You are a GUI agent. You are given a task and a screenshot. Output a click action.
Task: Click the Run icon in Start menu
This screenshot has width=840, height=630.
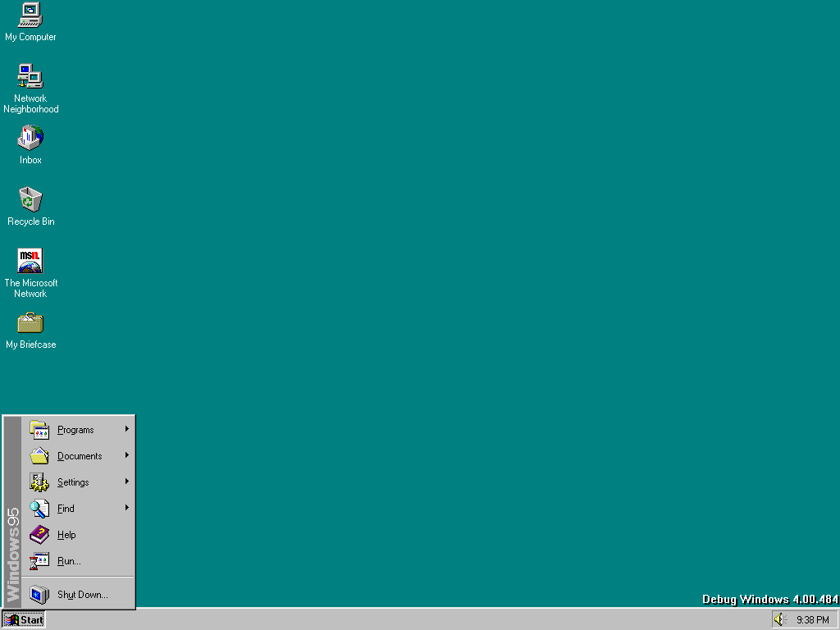[x=39, y=561]
